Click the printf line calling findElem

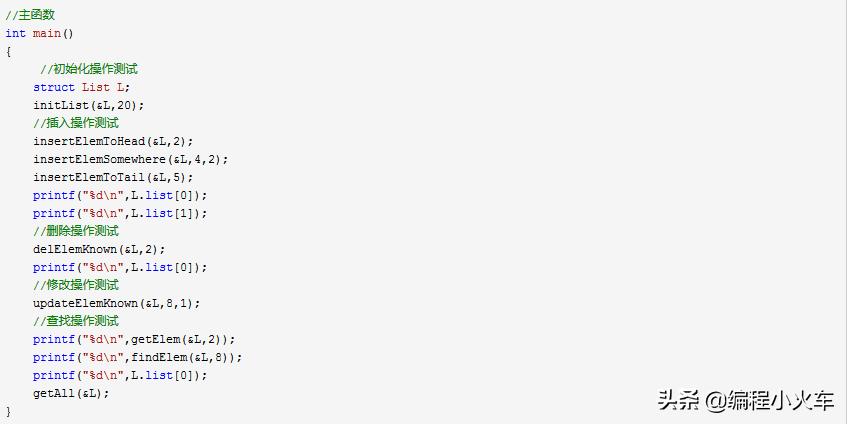pos(137,357)
